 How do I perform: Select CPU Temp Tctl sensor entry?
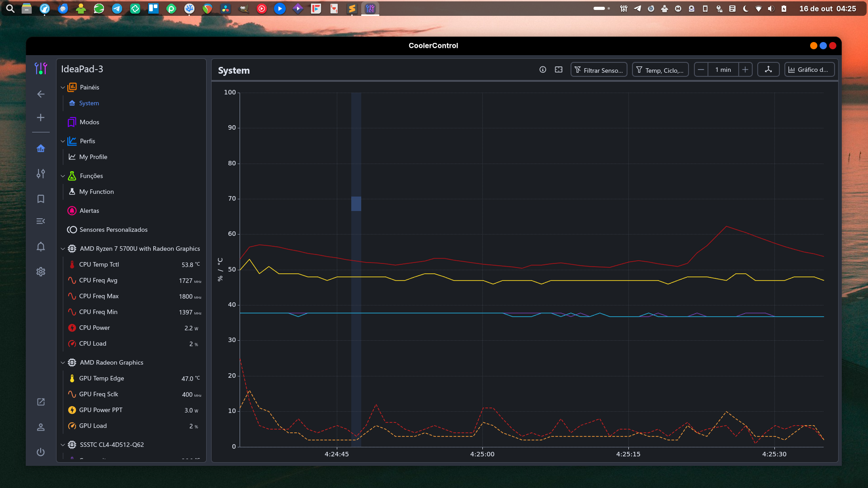pos(99,264)
